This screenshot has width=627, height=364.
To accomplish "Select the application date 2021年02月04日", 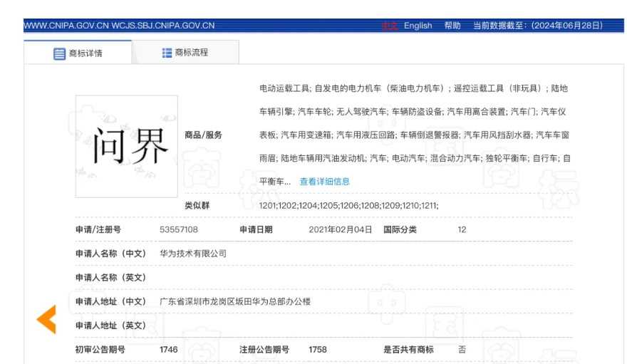I will click(x=341, y=230).
